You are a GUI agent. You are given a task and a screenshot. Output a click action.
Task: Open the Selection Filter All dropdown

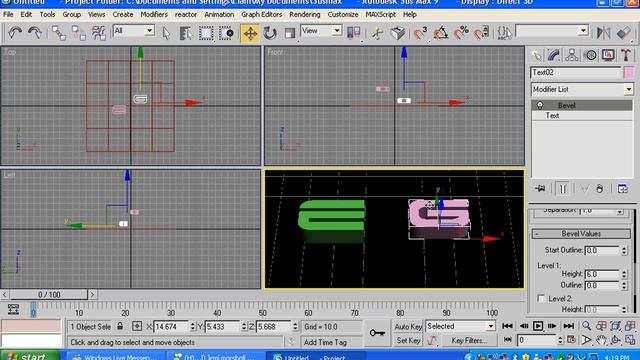(133, 31)
